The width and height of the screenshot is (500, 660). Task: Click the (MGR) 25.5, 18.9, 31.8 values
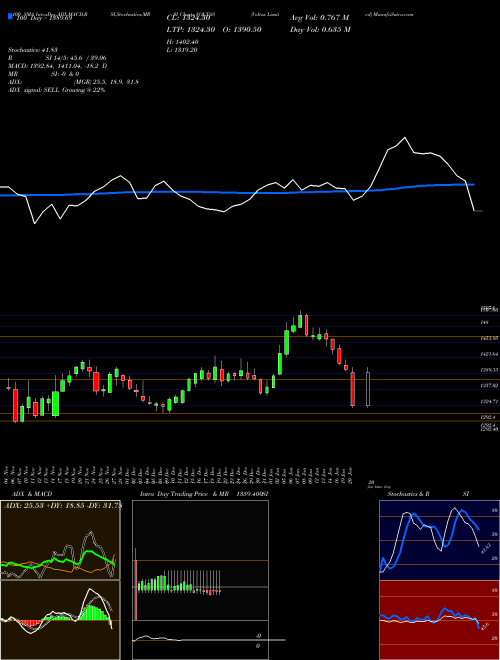coord(106,82)
